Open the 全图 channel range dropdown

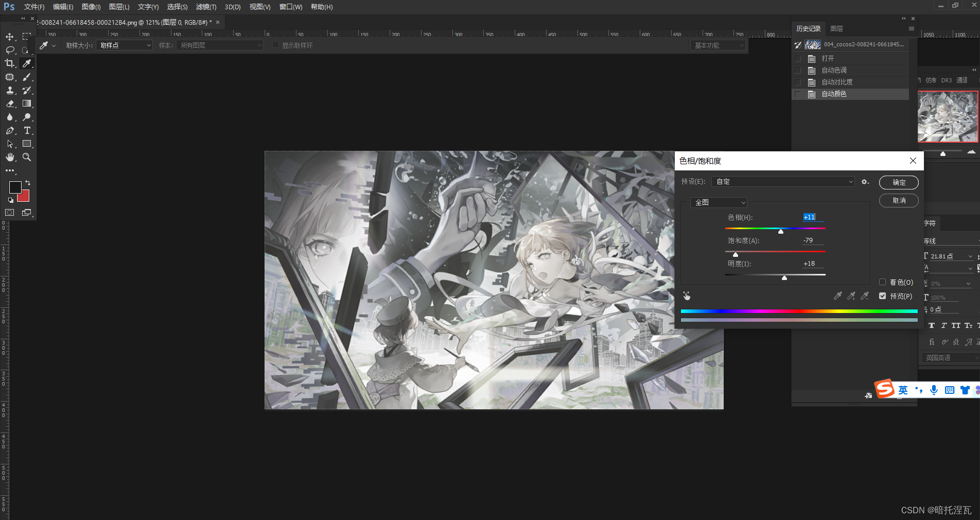pyautogui.click(x=719, y=202)
